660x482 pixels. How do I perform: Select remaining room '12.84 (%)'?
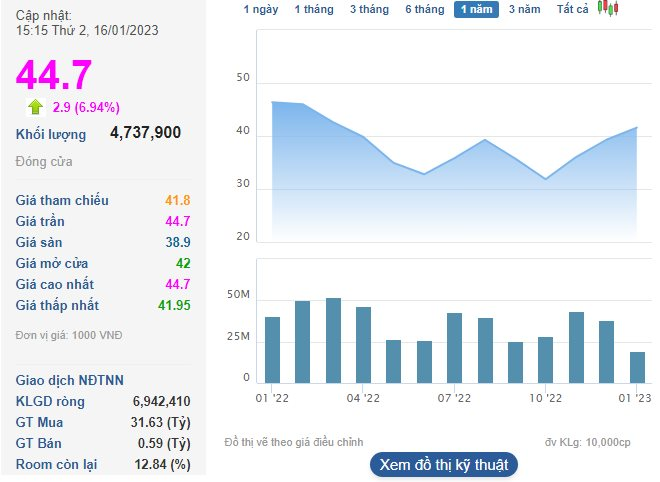point(162,465)
